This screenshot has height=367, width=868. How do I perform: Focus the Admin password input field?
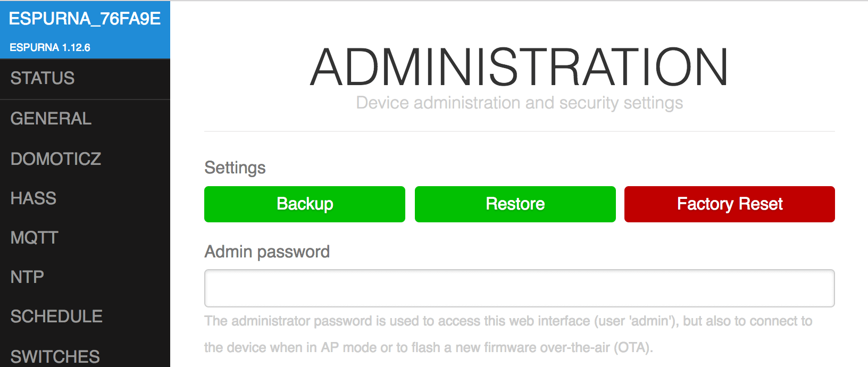click(519, 288)
